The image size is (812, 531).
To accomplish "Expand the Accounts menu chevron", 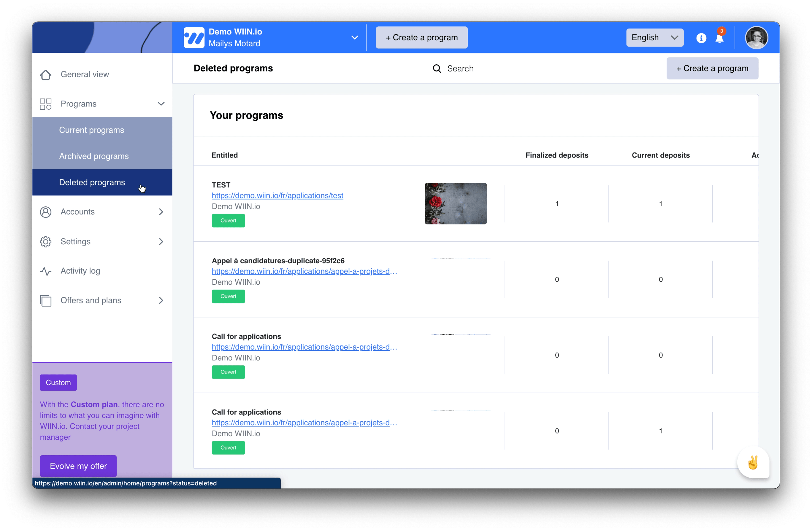I will [161, 212].
